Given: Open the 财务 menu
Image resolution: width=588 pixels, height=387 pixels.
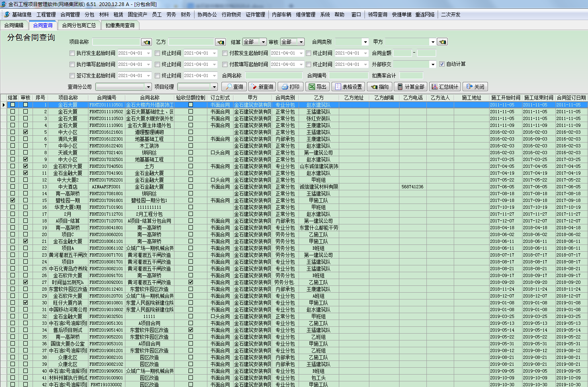Looking at the screenshot, I should [x=186, y=14].
